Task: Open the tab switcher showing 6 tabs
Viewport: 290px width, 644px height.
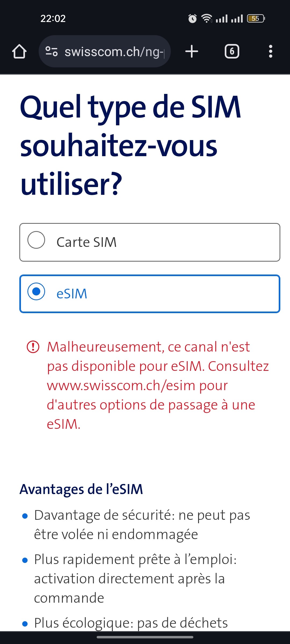Action: [232, 51]
